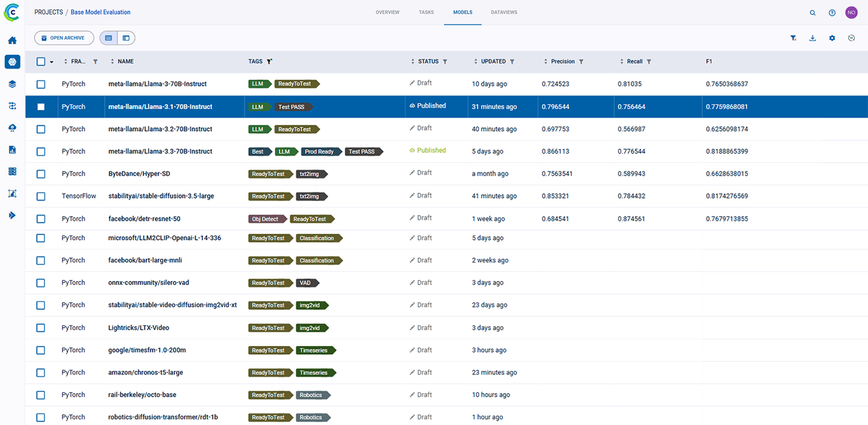
Task: Click the Best tag on Llama-3.3-70B
Action: click(x=258, y=152)
